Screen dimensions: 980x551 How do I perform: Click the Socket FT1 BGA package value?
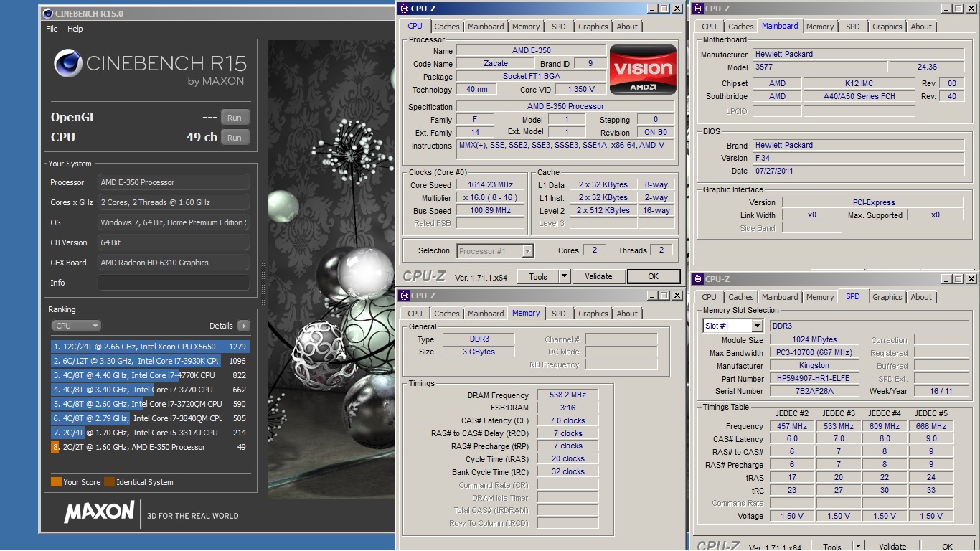click(x=531, y=76)
